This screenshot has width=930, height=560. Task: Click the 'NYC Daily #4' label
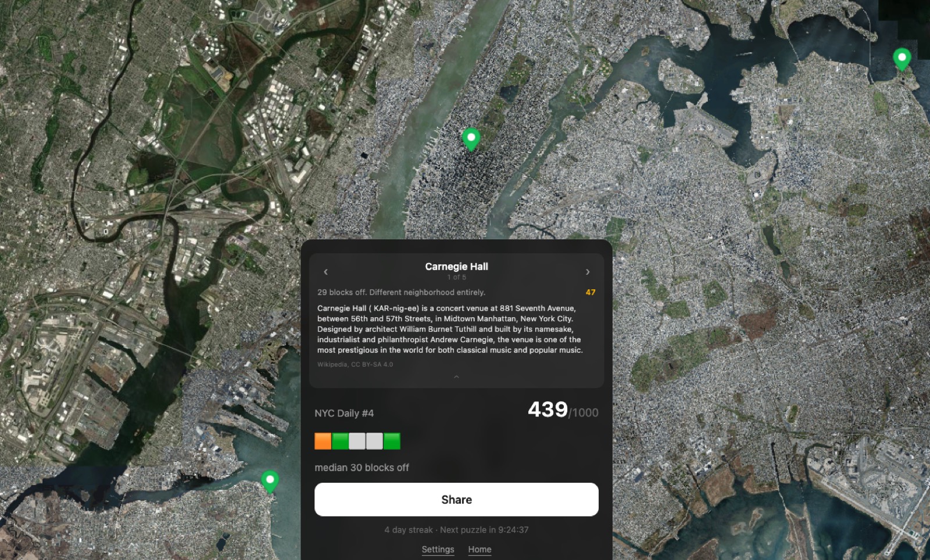(344, 414)
